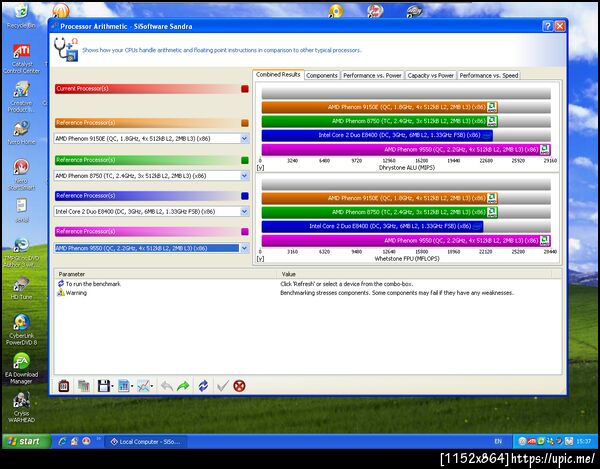Viewport: 600px width, 469px height.
Task: Click the Local Computer - SiSo... taskbar button
Action: point(146,441)
